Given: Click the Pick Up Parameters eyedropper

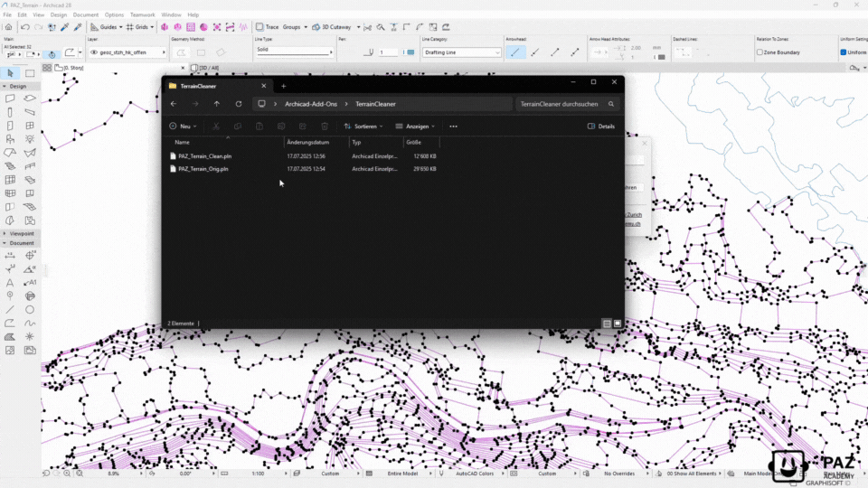Looking at the screenshot, I should [x=65, y=27].
